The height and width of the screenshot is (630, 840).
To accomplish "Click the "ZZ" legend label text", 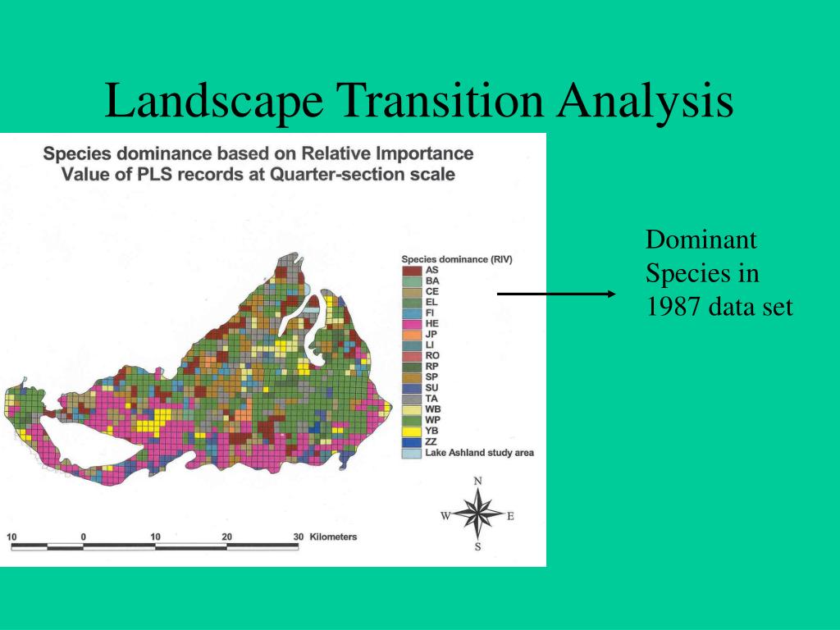I will tap(431, 442).
